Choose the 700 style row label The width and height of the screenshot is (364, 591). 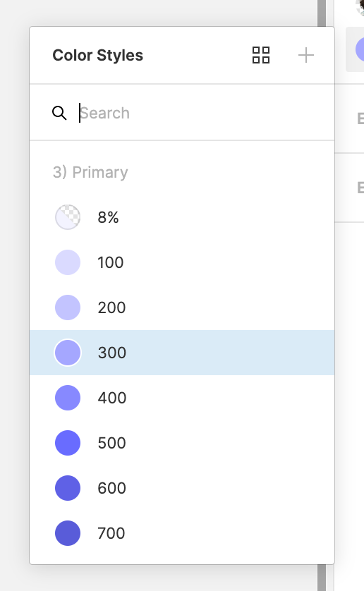click(x=111, y=533)
